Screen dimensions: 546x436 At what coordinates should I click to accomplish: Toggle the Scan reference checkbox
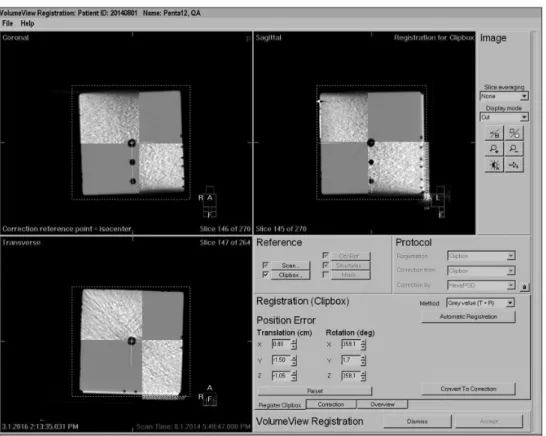(265, 265)
